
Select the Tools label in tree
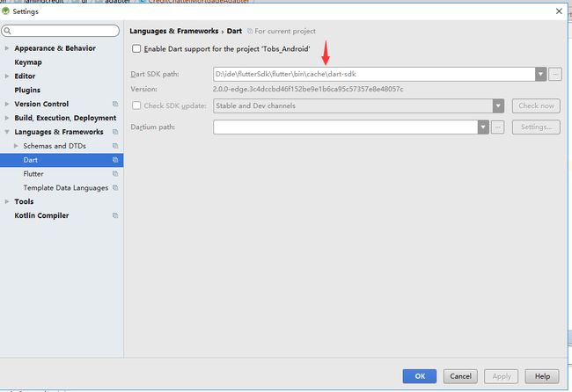(24, 201)
